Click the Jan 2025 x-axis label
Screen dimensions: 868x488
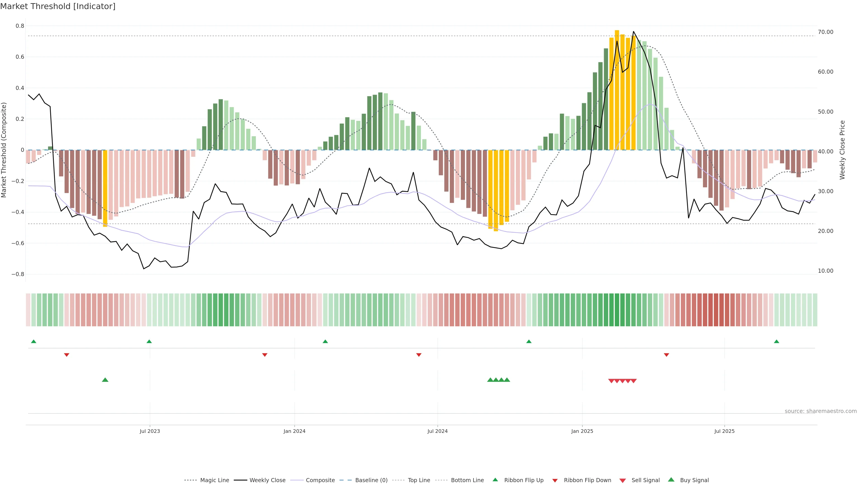click(x=582, y=431)
